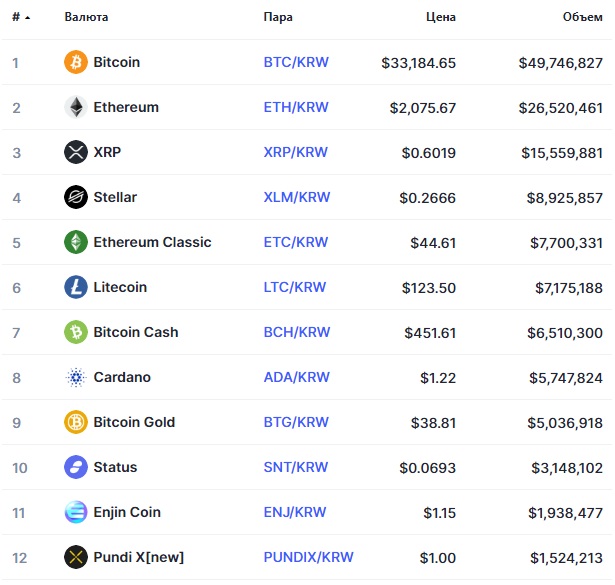The image size is (615, 585).
Task: Sort by the Цена column header
Action: coord(441,17)
